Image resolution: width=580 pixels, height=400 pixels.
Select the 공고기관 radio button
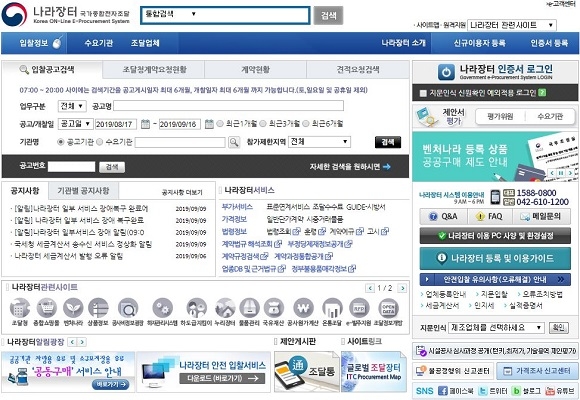pyautogui.click(x=61, y=142)
